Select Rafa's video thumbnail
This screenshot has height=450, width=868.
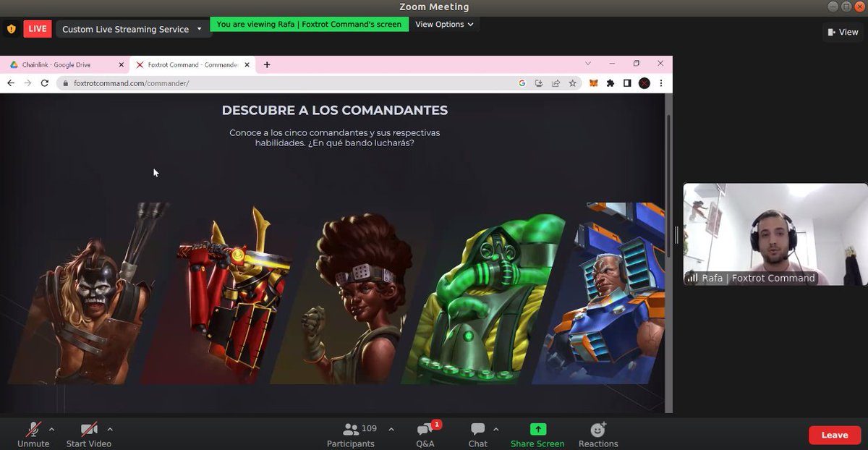[775, 234]
